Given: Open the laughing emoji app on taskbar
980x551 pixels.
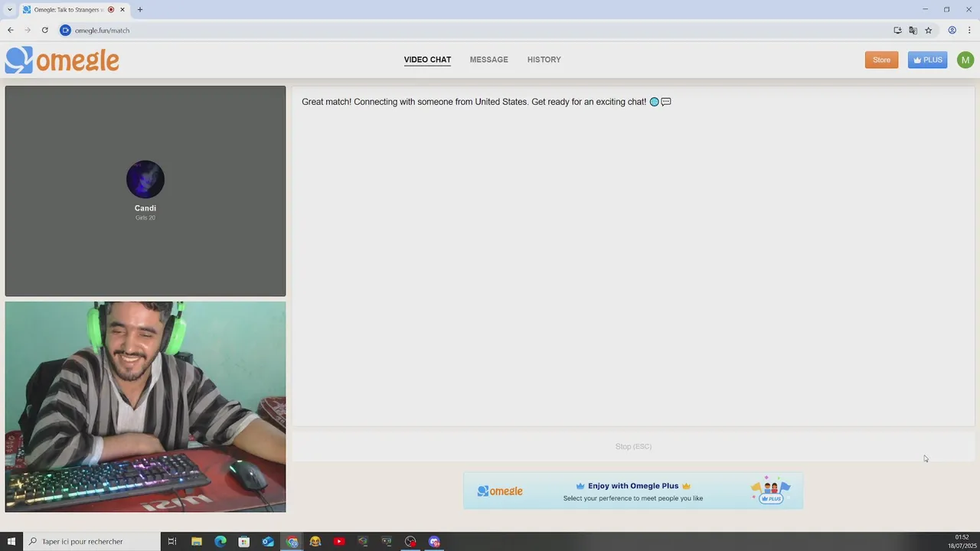Looking at the screenshot, I should 315,542.
